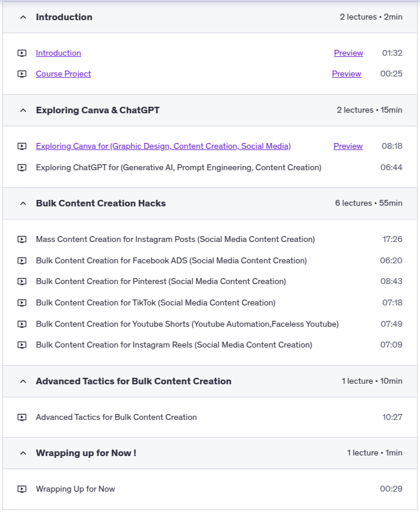This screenshot has height=513, width=420.
Task: Collapse the Introduction section chevron
Action: [23, 17]
